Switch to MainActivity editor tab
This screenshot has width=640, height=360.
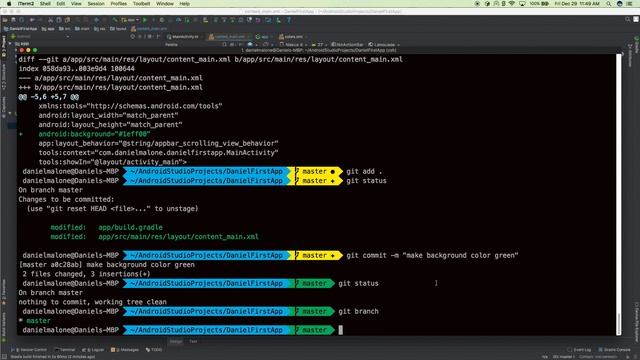[x=183, y=37]
